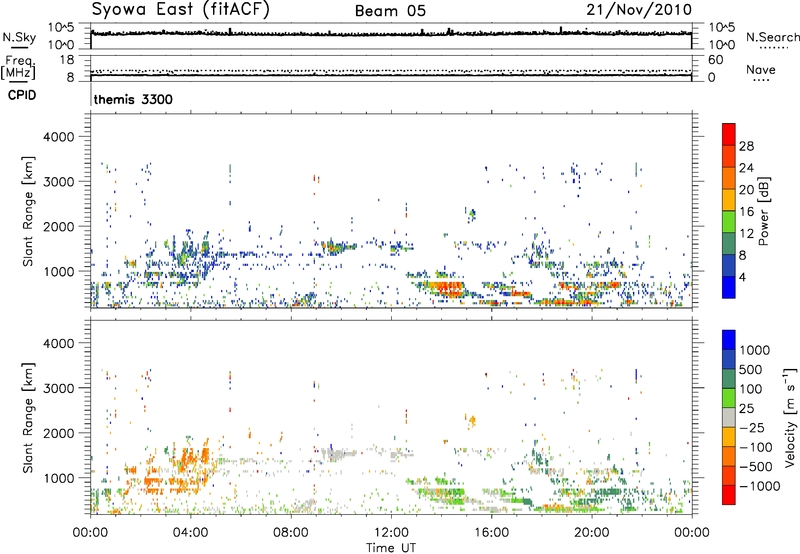
Task: Click the "-25" label on Velocity colorbar
Action: coord(752,428)
